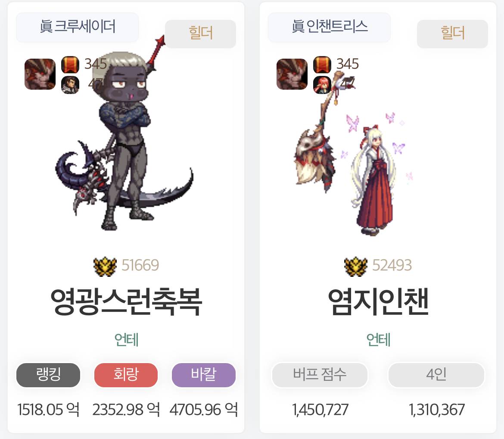Screen dimensions: 504x439
Task: Select the 바칼 purple tab pill
Action: [x=204, y=375]
